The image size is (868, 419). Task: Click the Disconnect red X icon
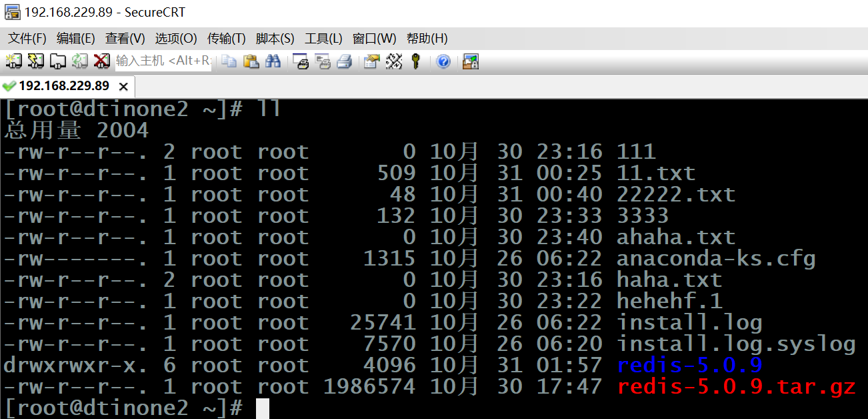pos(101,61)
